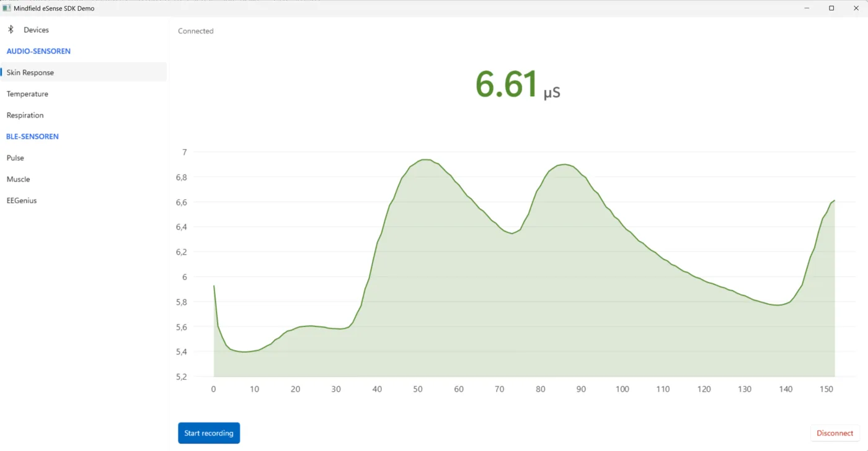868x451 pixels.
Task: Minimize the eSense SDK Demo window
Action: [807, 8]
